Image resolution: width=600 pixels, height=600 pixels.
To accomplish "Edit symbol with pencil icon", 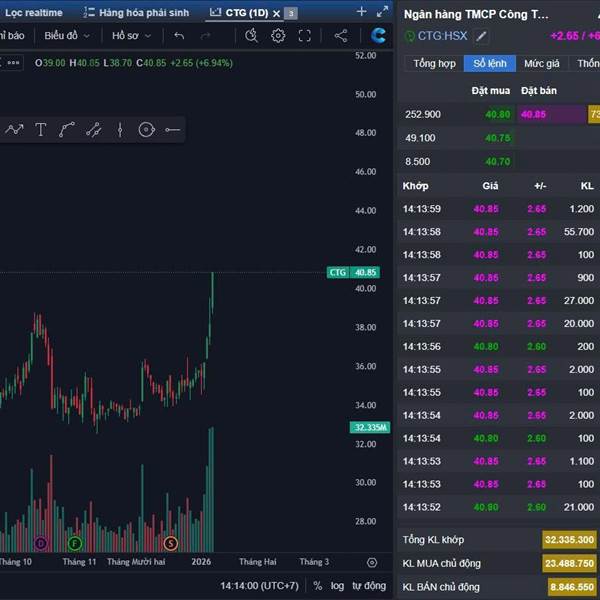I will point(481,36).
